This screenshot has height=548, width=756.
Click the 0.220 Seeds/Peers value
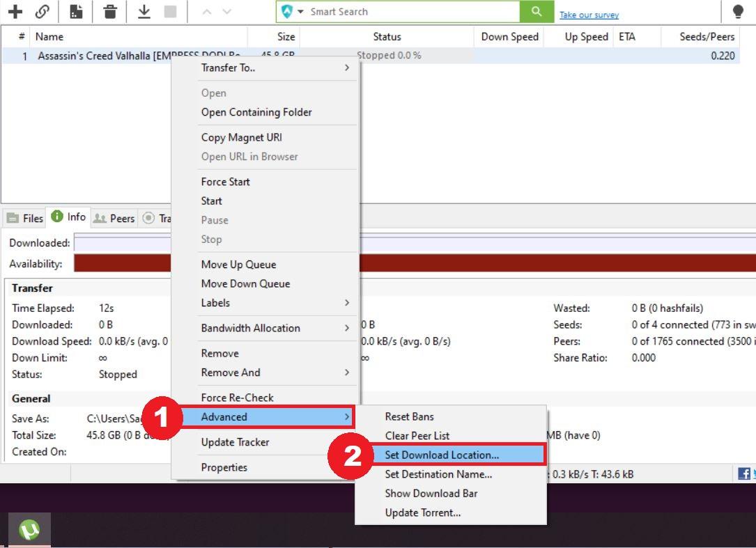tap(723, 56)
